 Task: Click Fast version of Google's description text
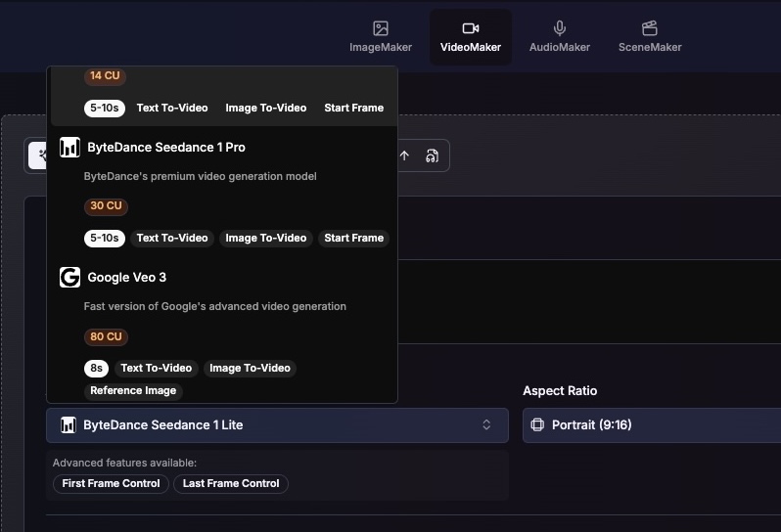click(x=214, y=306)
